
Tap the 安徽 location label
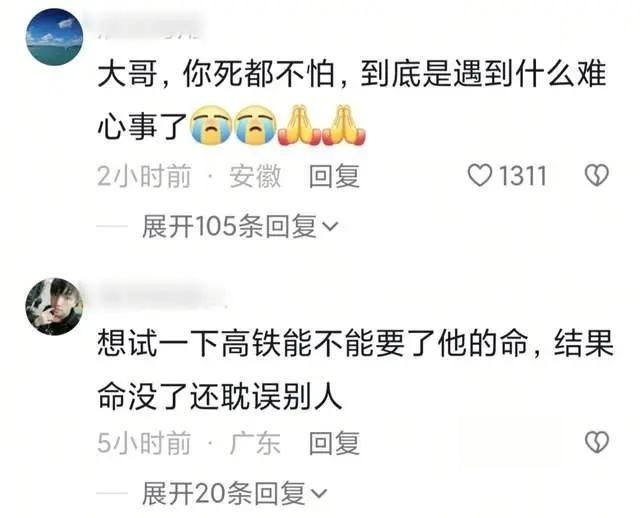[255, 176]
